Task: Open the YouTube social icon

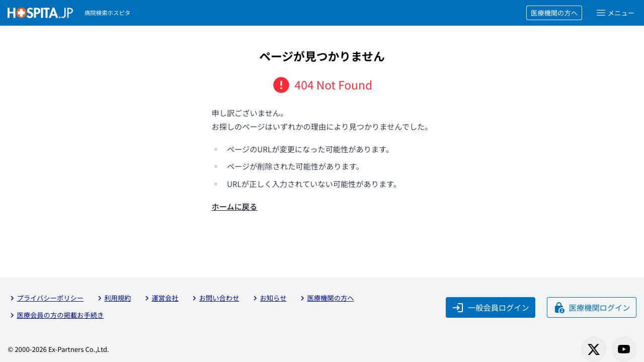Action: click(624, 349)
